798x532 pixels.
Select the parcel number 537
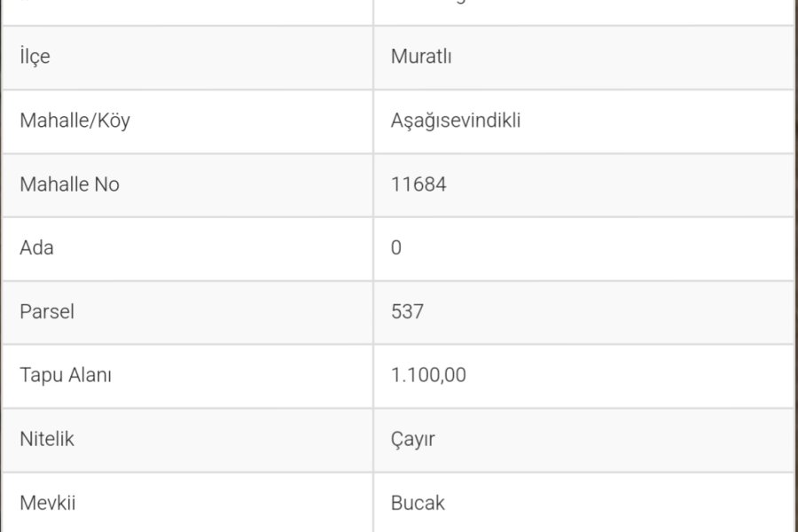point(407,311)
